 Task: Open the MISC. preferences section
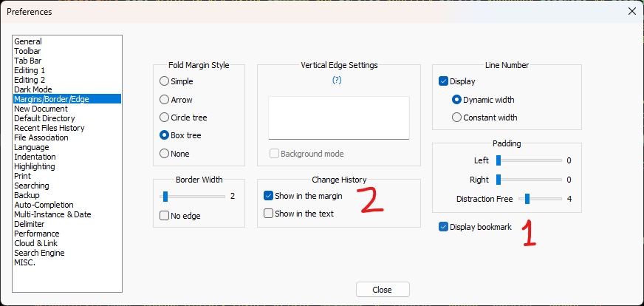(25, 262)
